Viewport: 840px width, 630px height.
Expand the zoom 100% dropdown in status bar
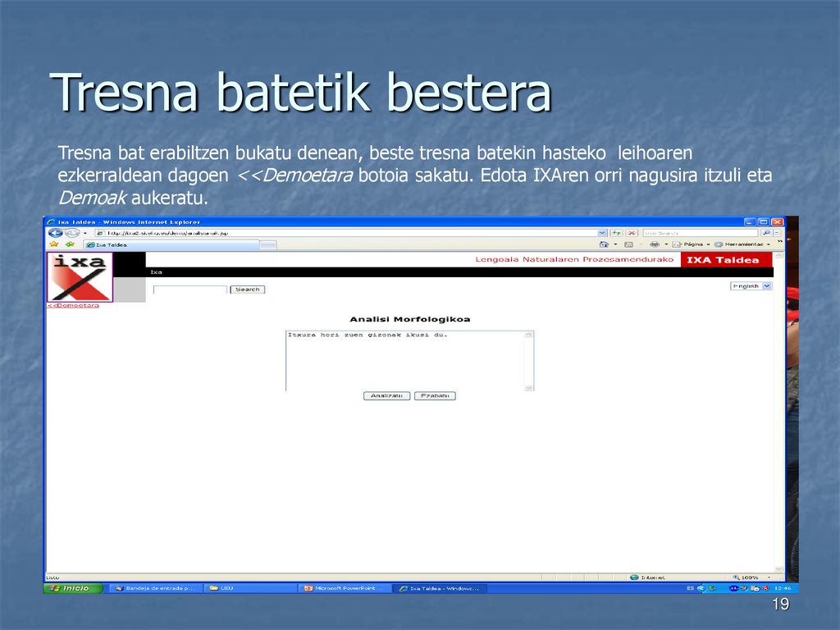coord(769,577)
